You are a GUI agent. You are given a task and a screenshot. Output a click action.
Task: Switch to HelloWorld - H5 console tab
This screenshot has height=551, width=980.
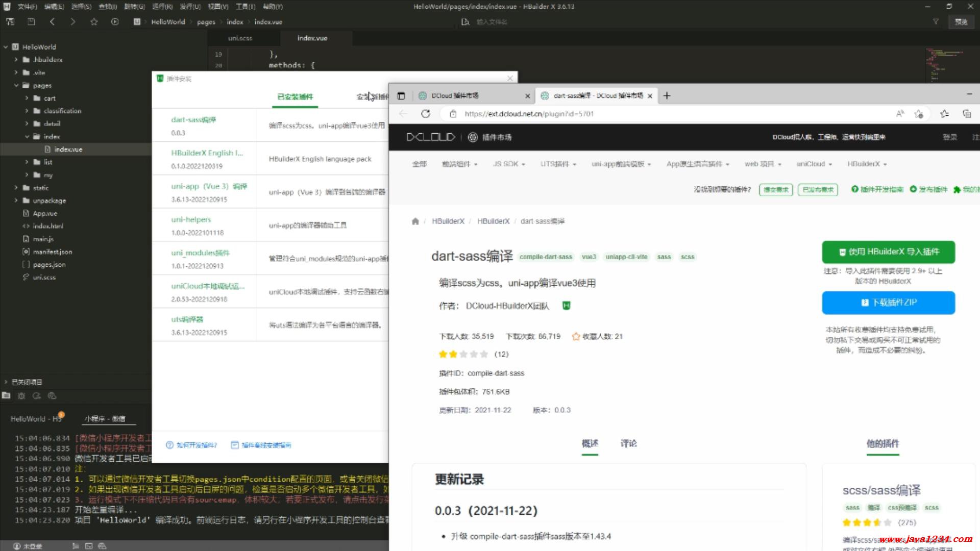[36, 418]
